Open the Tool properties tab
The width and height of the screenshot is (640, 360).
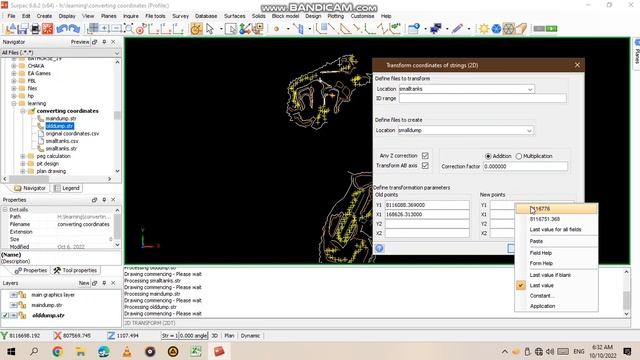[76, 270]
